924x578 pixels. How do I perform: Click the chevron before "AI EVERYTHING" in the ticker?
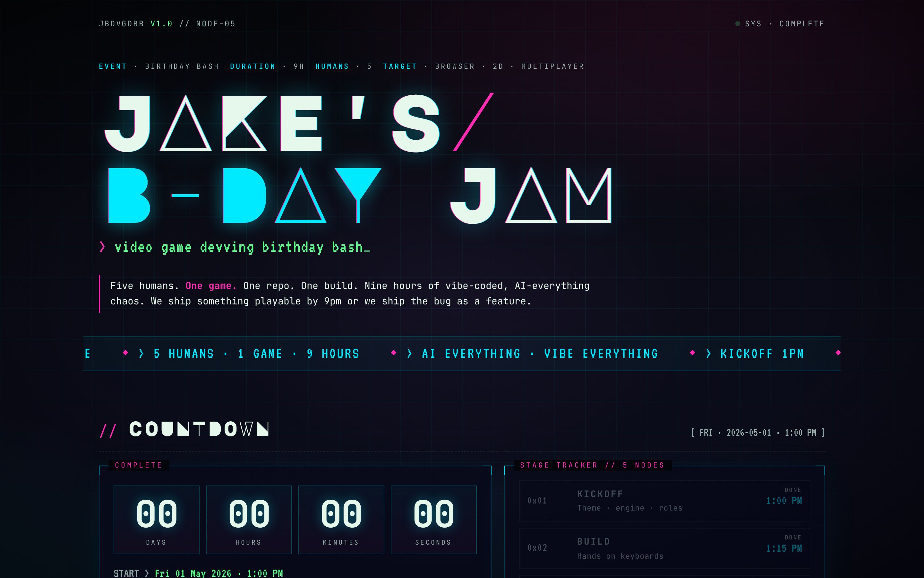pyautogui.click(x=410, y=354)
